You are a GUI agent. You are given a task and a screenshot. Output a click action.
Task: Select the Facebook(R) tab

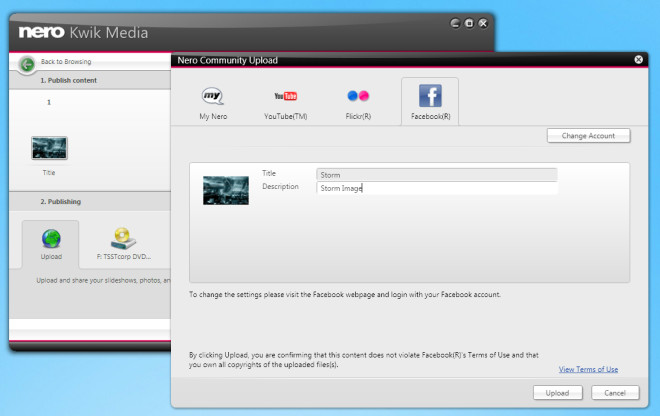point(430,102)
